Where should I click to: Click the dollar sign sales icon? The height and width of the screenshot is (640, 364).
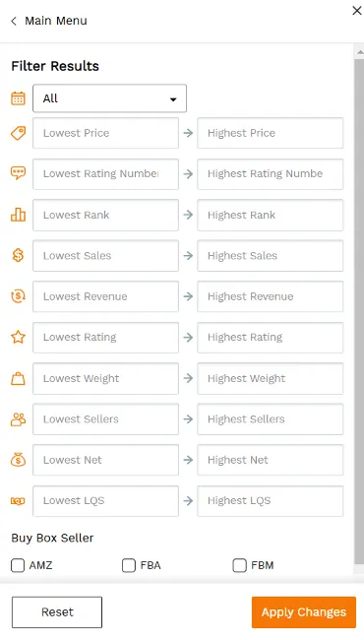(18, 256)
